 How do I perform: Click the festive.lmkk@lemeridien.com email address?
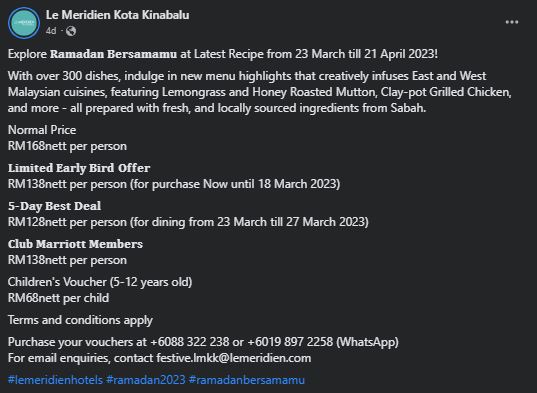click(x=234, y=358)
